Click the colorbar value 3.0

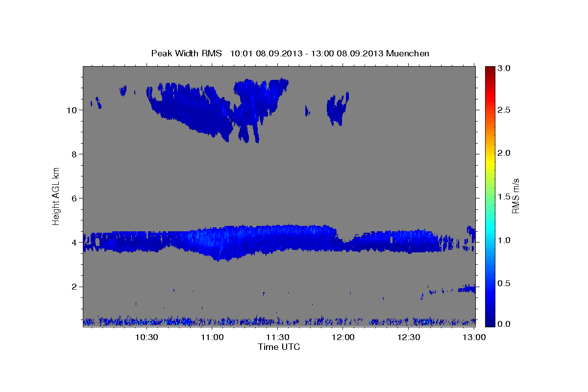pos(504,68)
